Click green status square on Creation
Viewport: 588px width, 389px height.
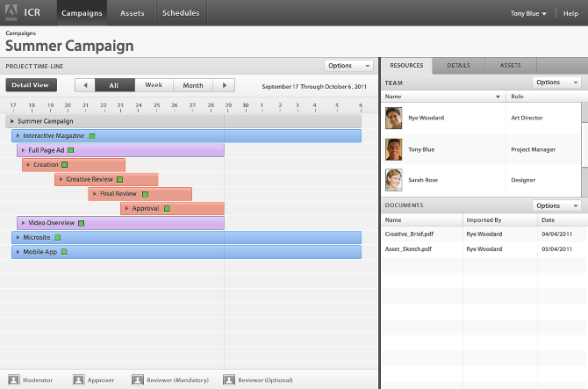pos(64,165)
